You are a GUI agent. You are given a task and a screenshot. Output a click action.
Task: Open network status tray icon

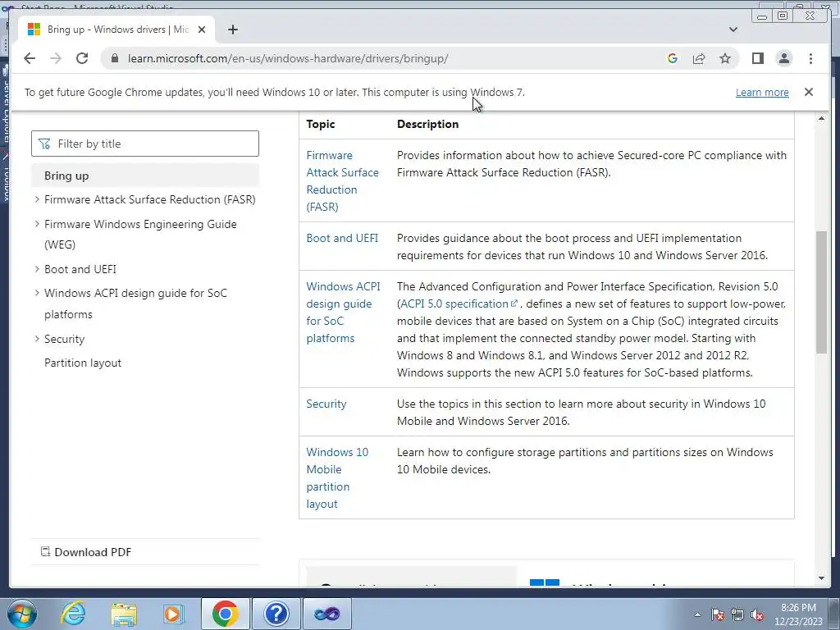click(737, 614)
